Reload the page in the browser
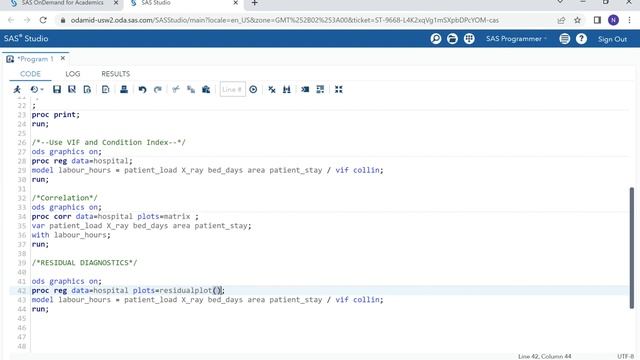The height and width of the screenshot is (360, 640). point(43,20)
